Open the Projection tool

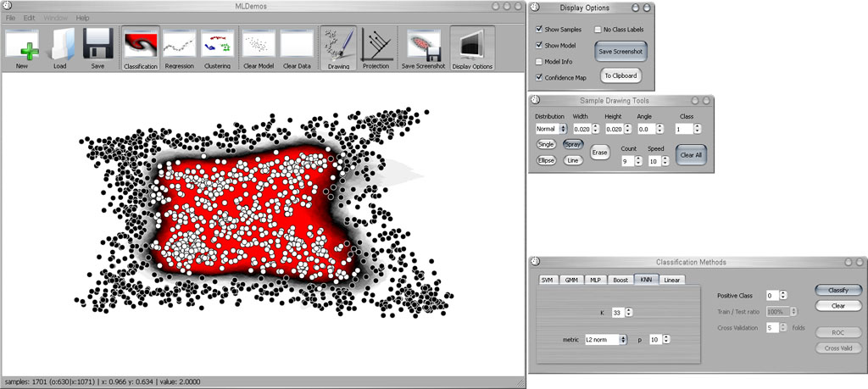376,44
